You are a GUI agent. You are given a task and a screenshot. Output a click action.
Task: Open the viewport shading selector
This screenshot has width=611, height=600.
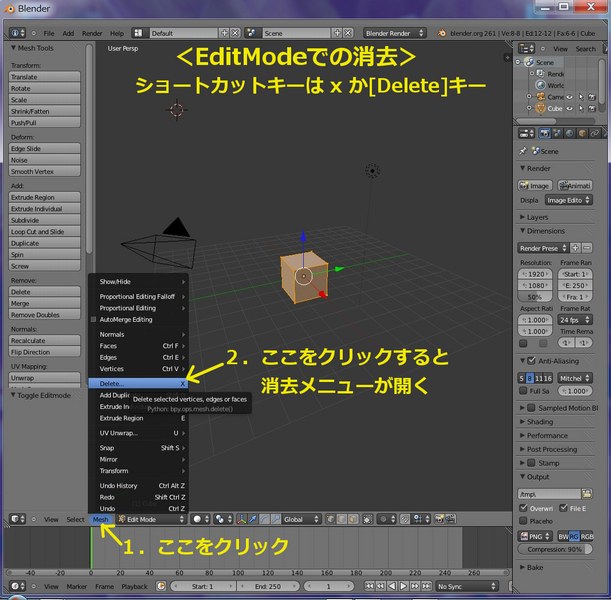click(201, 519)
